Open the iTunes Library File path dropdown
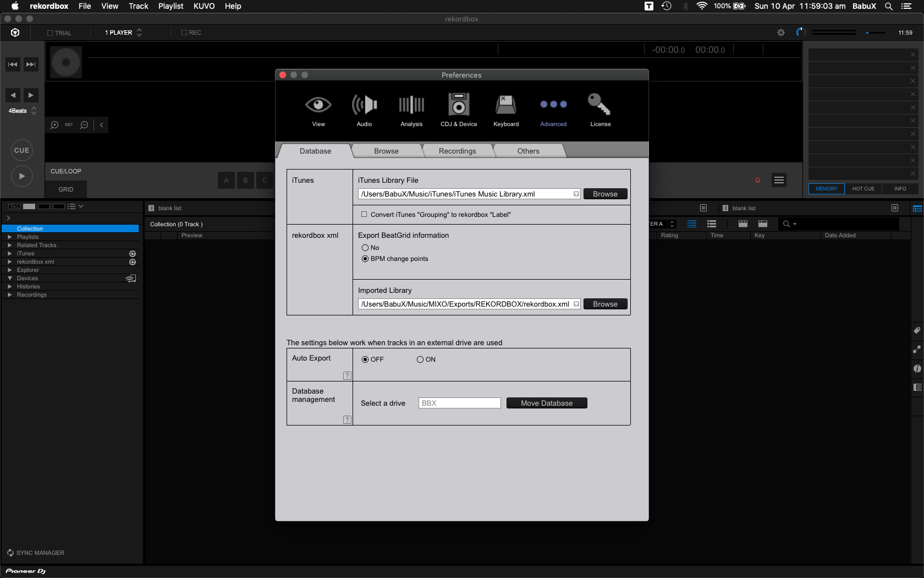The image size is (924, 578). click(576, 194)
